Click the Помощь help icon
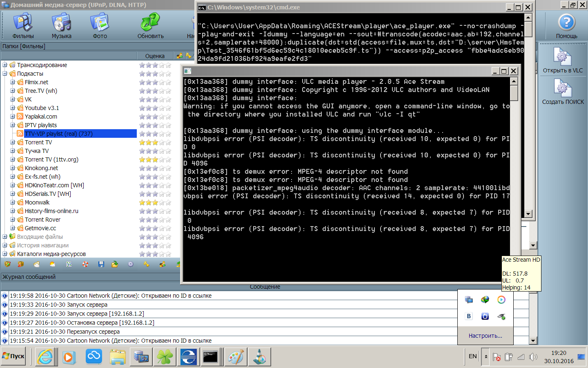The height and width of the screenshot is (368, 588). click(x=566, y=25)
